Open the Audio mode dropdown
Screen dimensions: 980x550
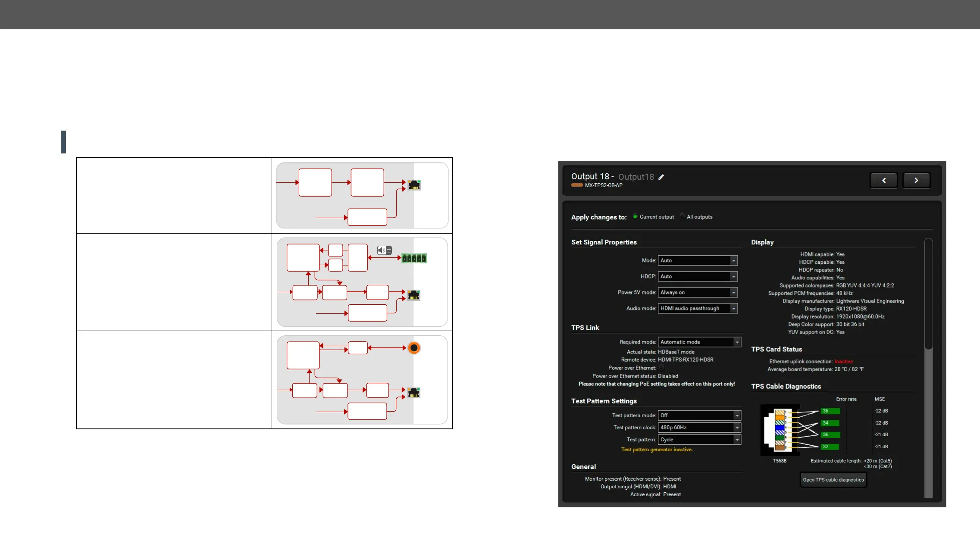coord(698,308)
